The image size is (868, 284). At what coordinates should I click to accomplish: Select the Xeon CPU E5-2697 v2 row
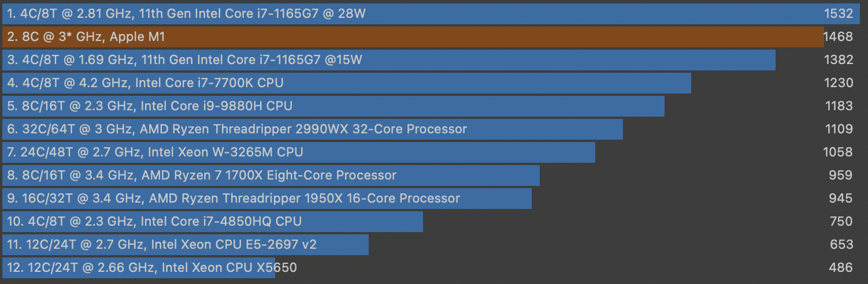click(x=162, y=244)
